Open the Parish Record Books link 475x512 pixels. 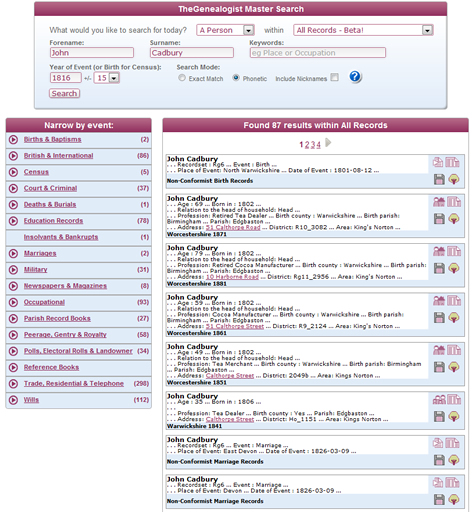(57, 319)
